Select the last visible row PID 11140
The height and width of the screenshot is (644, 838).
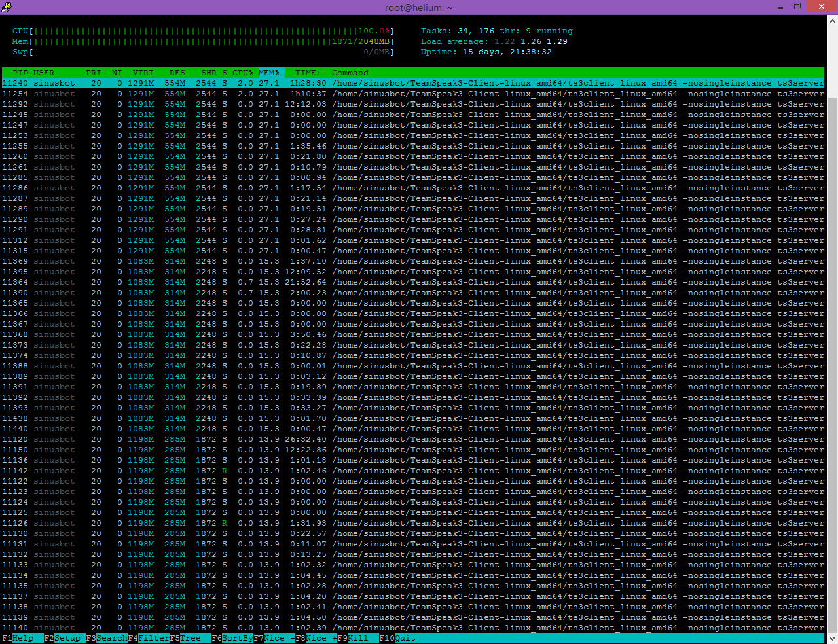pyautogui.click(x=413, y=628)
